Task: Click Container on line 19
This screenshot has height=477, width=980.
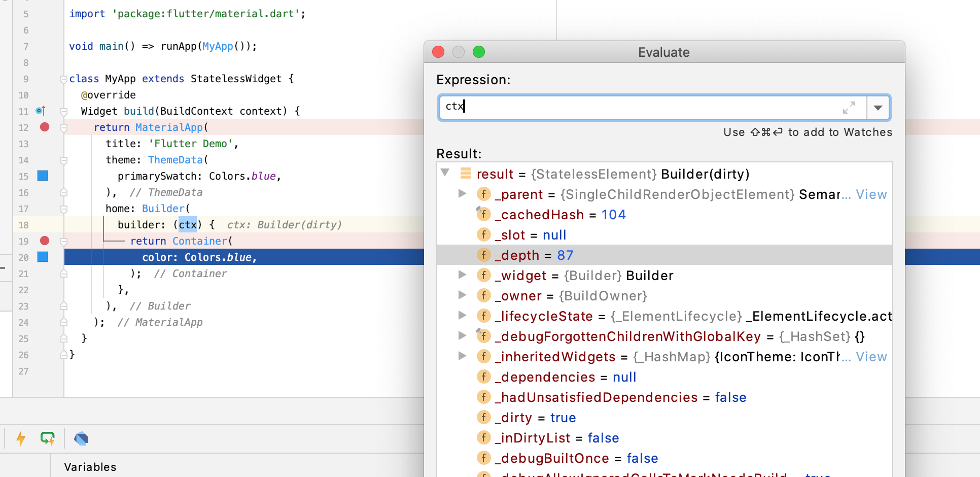Action: pyautogui.click(x=200, y=241)
